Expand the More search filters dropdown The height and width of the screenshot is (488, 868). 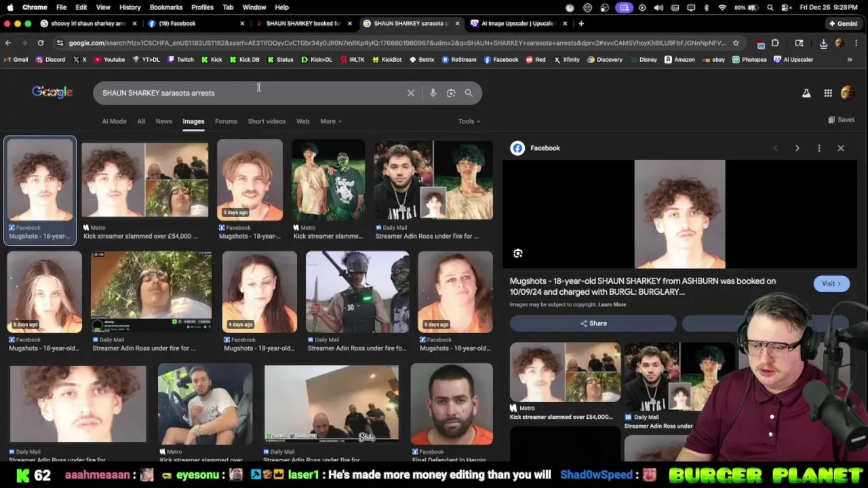(x=331, y=121)
